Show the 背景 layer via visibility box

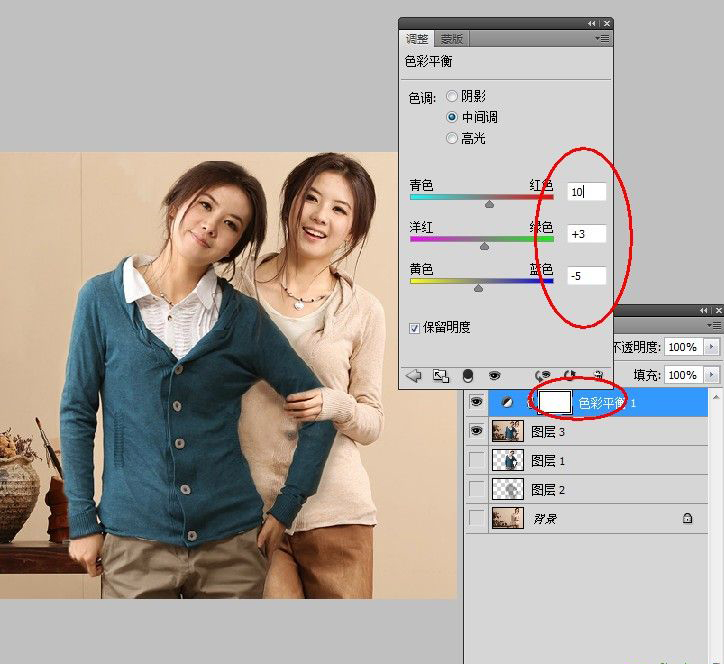click(477, 518)
